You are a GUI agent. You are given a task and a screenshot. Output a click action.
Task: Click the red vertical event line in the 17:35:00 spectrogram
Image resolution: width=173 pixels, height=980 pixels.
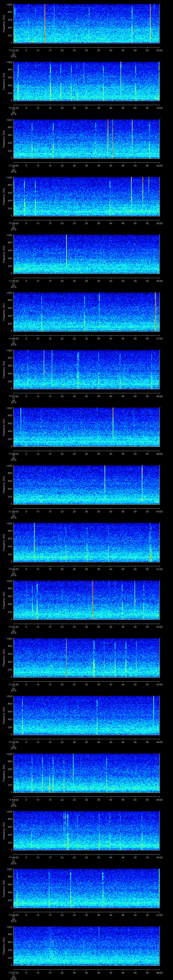67,251
